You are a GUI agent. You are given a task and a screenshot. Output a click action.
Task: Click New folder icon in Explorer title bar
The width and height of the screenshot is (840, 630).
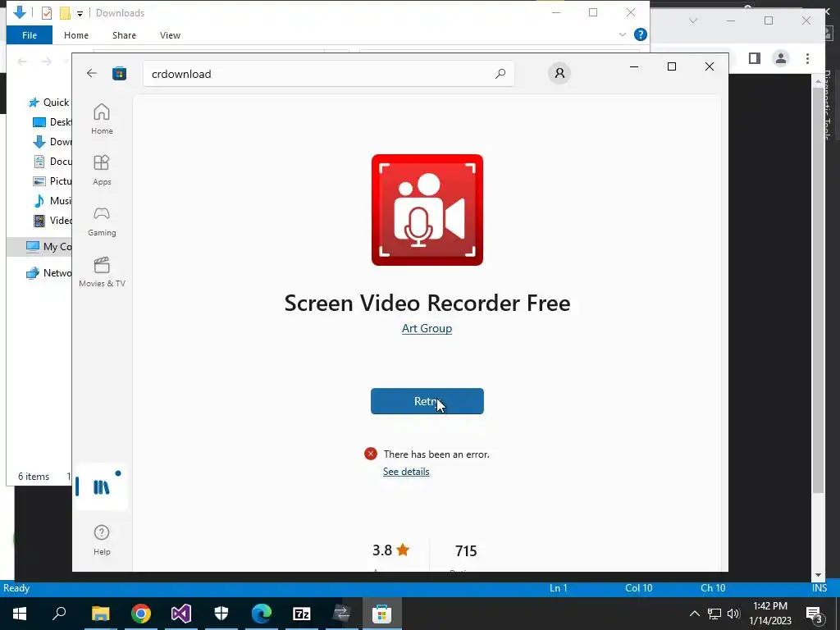point(65,13)
